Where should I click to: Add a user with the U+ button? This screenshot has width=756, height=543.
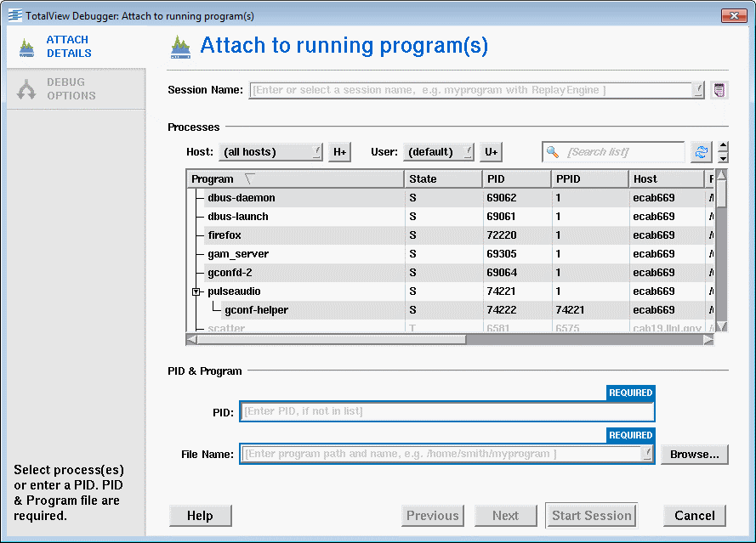coord(491,152)
